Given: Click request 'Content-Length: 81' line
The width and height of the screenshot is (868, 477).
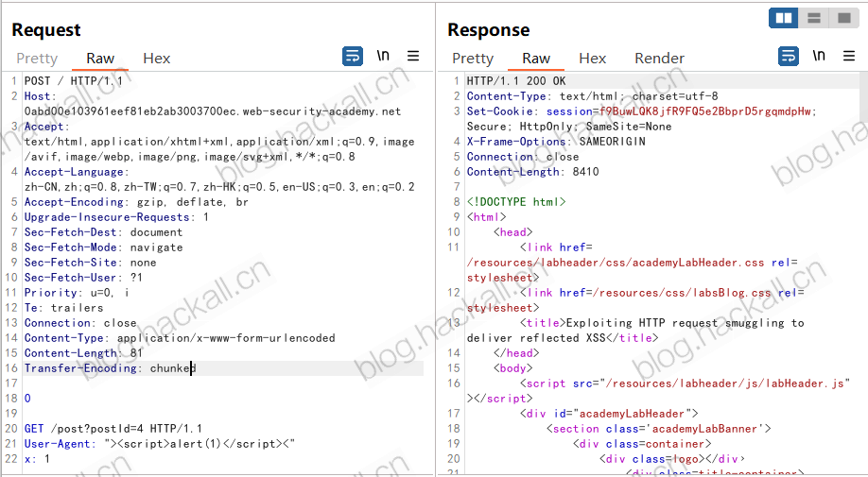Looking at the screenshot, I should [83, 353].
